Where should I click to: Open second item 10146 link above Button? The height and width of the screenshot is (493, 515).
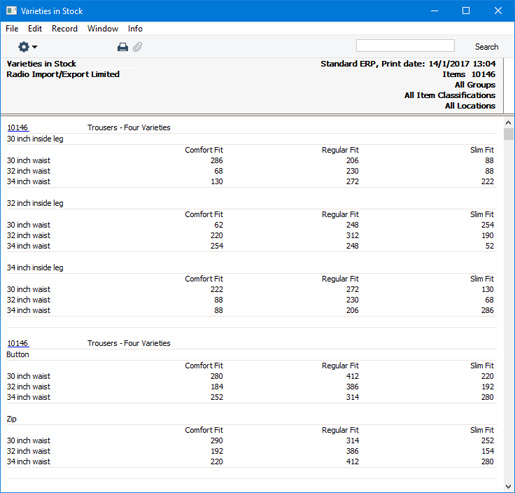(x=18, y=343)
